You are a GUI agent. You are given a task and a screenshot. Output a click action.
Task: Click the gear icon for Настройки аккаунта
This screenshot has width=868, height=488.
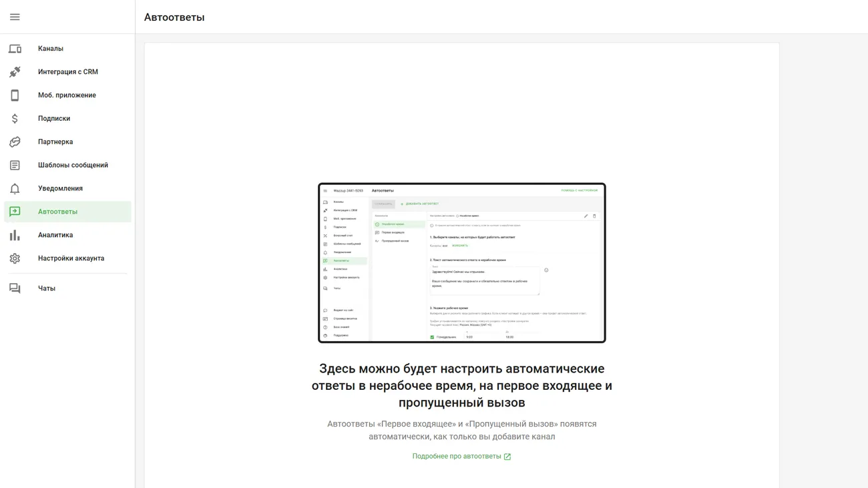[15, 258]
